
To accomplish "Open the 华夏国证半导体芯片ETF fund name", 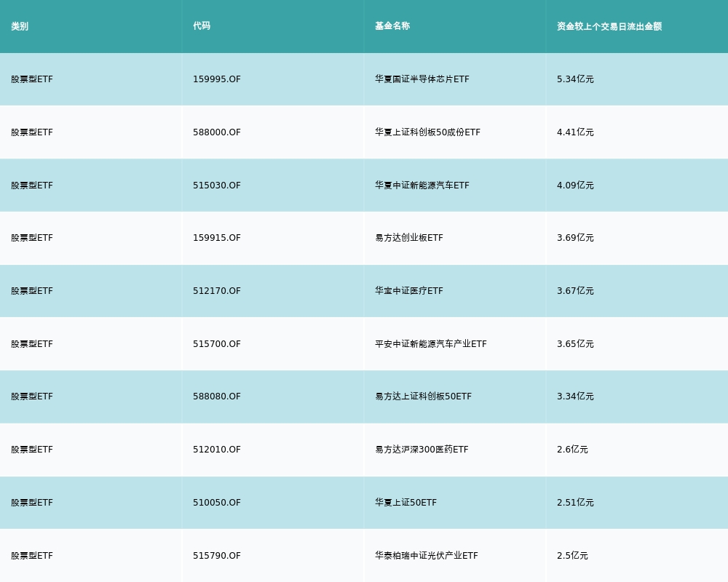I will click(x=422, y=79).
